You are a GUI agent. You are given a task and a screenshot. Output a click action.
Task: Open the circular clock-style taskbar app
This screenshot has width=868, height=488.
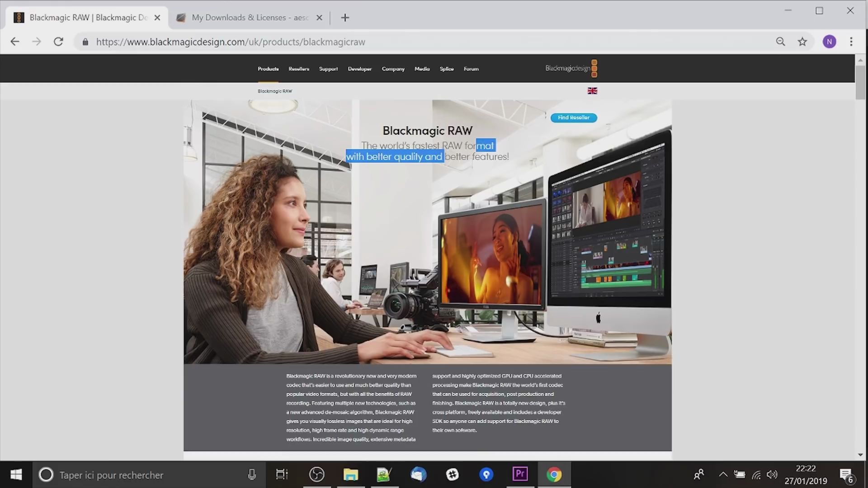click(x=316, y=474)
